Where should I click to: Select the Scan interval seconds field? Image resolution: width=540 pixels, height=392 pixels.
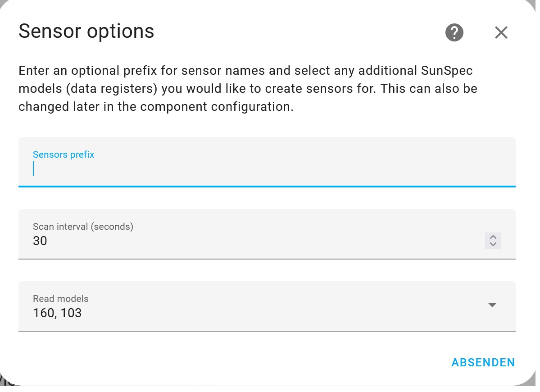[x=267, y=234]
